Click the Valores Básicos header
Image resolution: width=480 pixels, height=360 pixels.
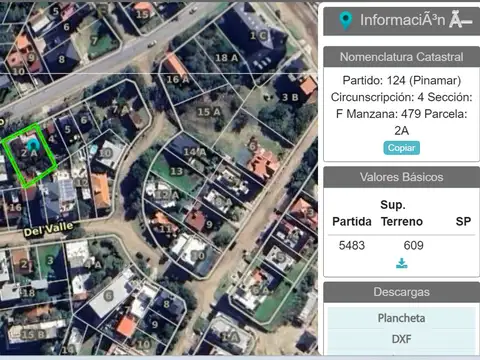(401, 177)
